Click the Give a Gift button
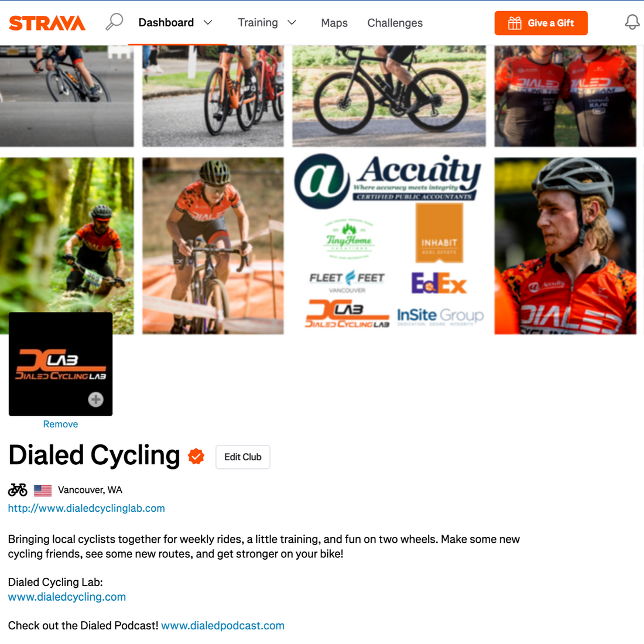This screenshot has height=644, width=644. 541,23
